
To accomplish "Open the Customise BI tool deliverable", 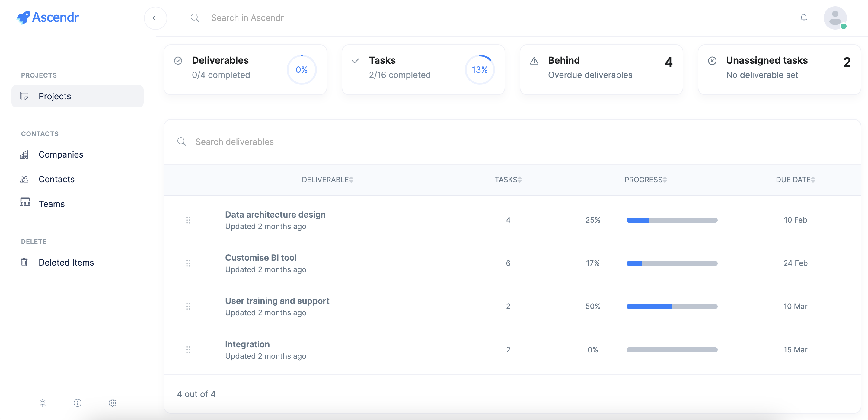I will [x=261, y=257].
